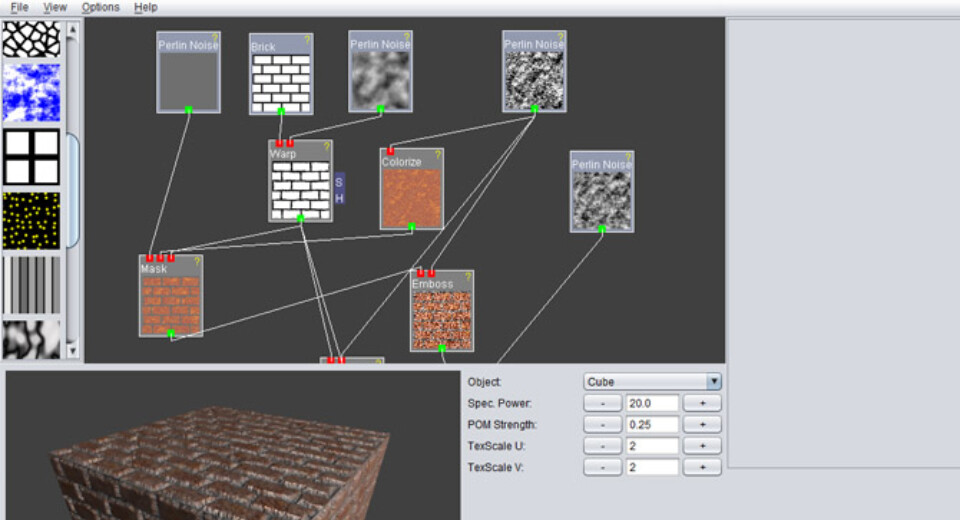Select the Mask node
The image size is (960, 520).
(170, 303)
